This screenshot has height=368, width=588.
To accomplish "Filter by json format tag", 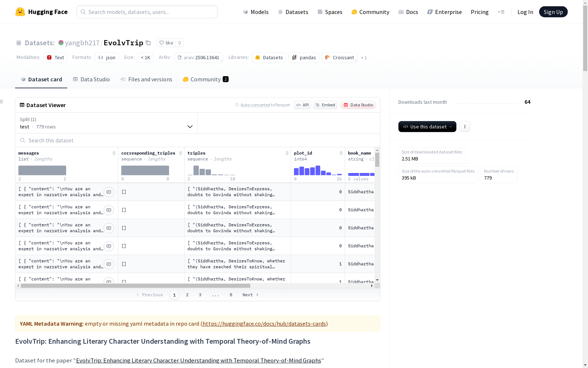I will (x=107, y=57).
